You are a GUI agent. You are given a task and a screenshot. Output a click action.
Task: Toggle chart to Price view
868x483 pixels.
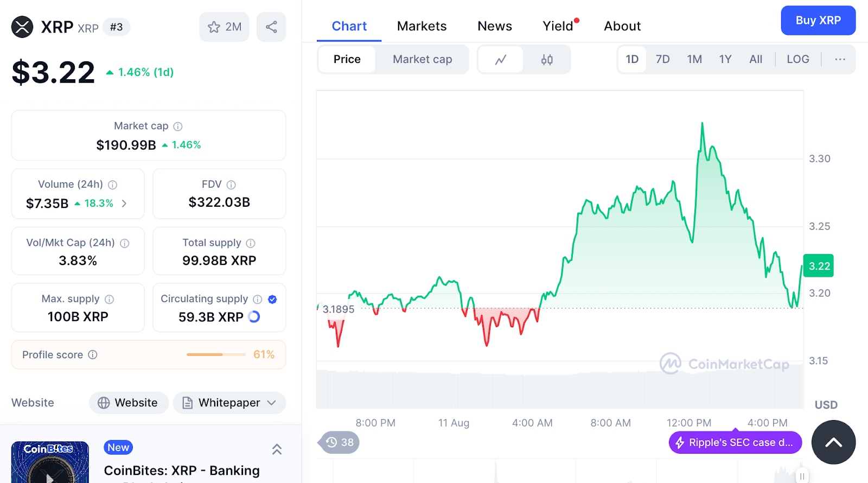pyautogui.click(x=347, y=60)
